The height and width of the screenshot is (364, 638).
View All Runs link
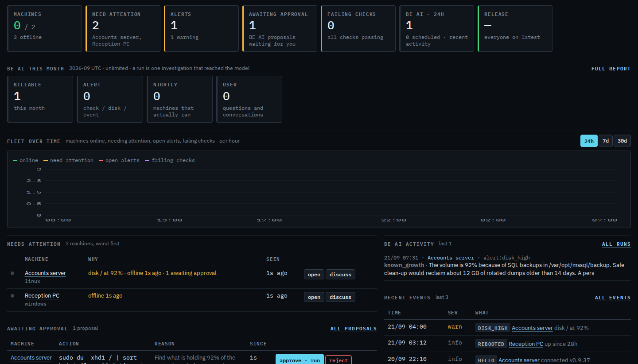[x=616, y=244]
